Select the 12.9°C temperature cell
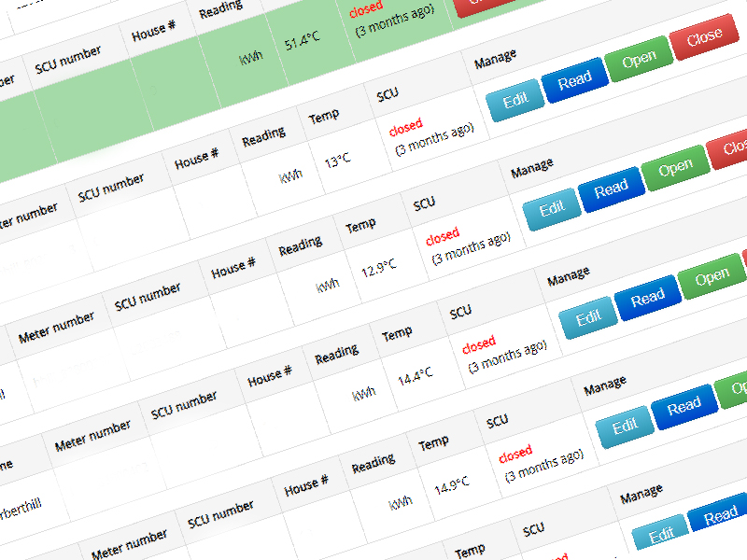 click(379, 268)
